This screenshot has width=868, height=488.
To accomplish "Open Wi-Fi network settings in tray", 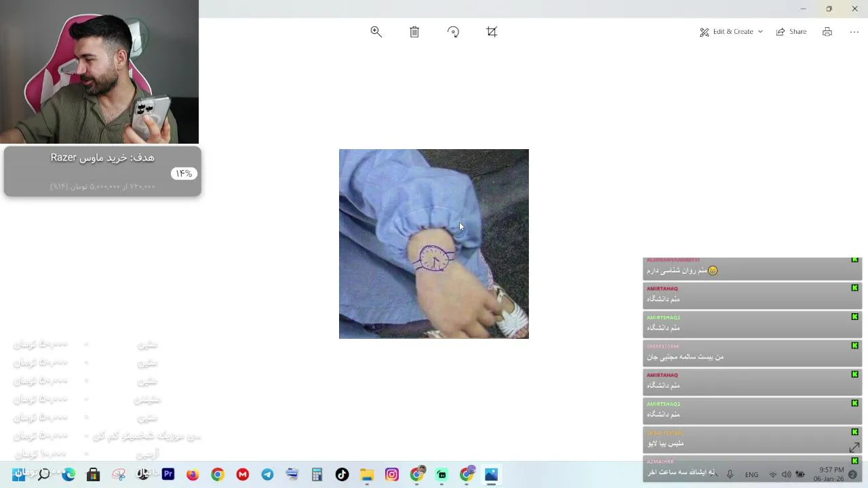I will coord(772,474).
